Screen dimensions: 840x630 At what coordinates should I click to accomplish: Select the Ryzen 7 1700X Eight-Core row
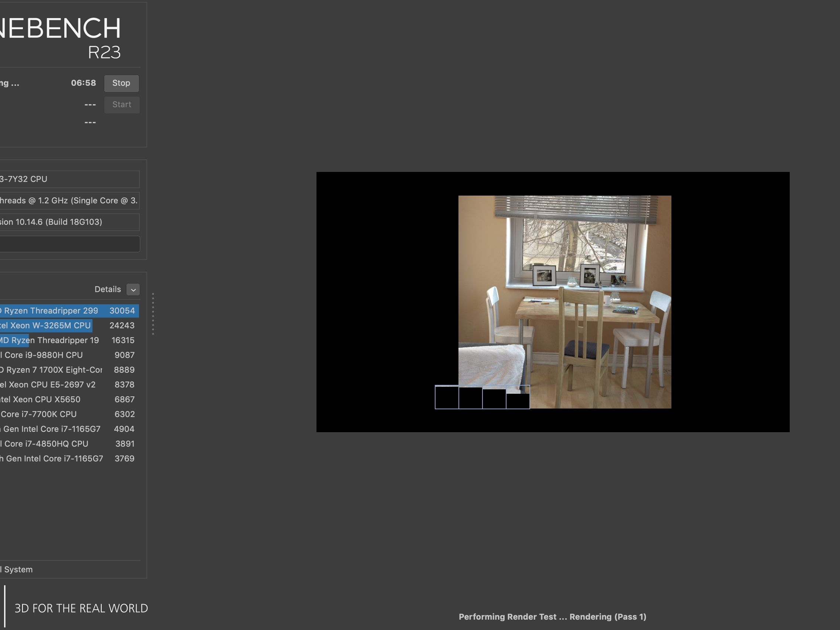point(68,370)
